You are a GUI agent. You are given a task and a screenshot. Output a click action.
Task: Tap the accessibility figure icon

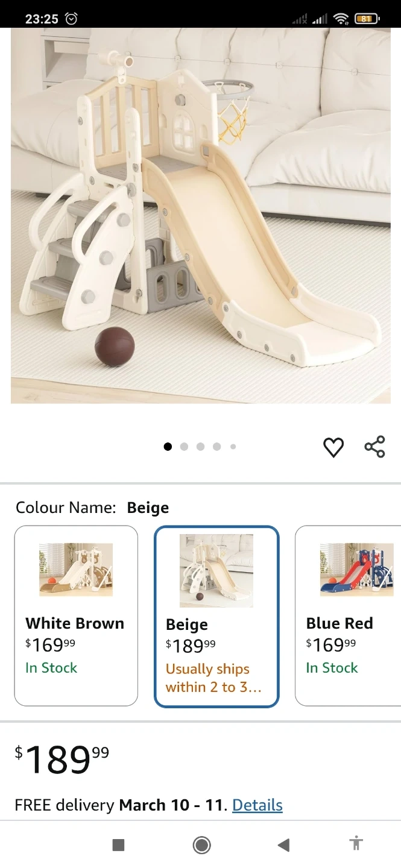point(356,844)
